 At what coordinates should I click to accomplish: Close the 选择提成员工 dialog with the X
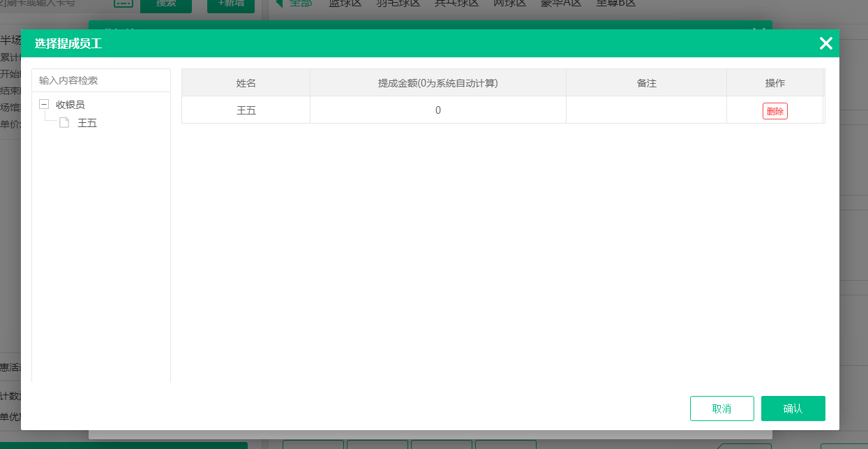826,43
